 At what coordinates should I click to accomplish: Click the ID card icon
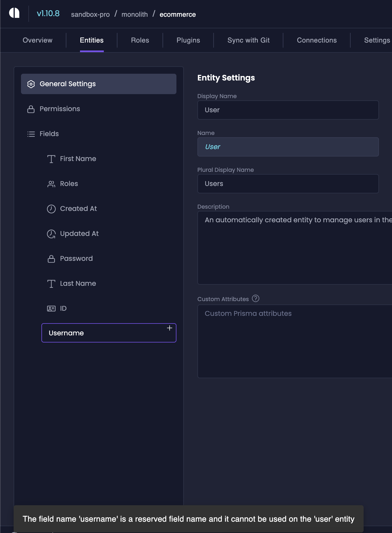point(51,308)
